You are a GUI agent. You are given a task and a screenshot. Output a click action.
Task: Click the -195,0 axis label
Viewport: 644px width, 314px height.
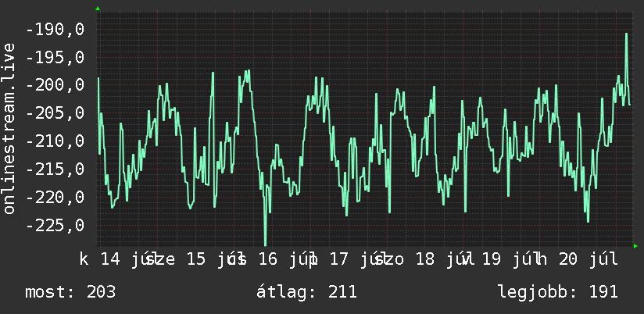tap(55, 58)
